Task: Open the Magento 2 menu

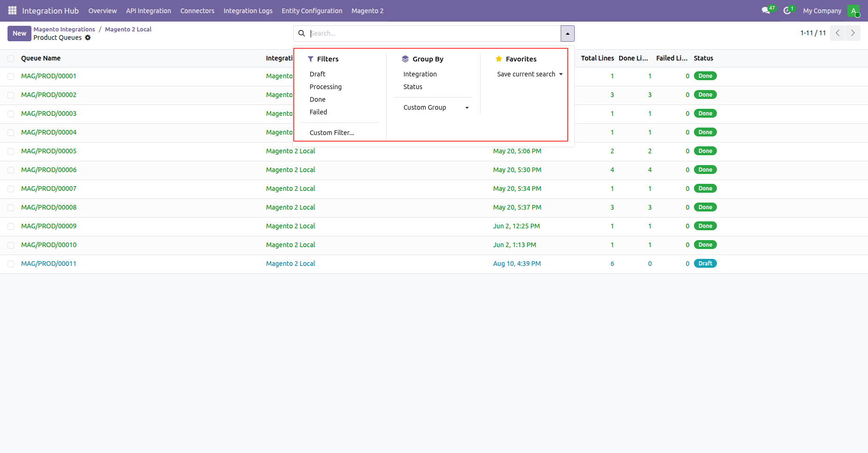Action: click(367, 11)
